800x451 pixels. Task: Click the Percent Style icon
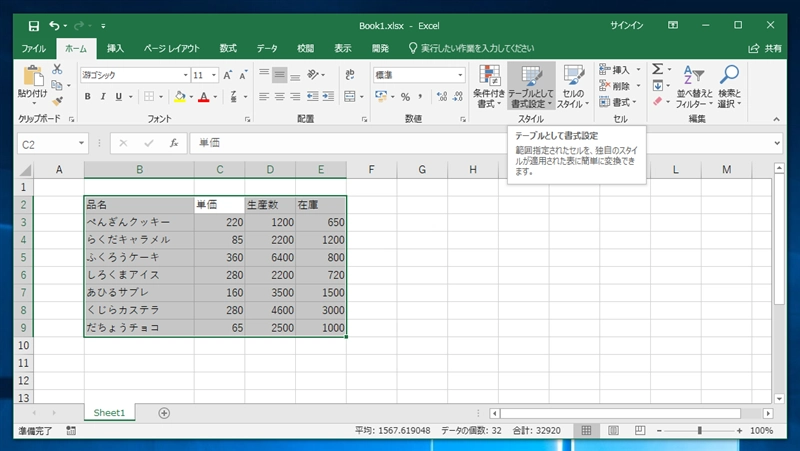pyautogui.click(x=405, y=96)
